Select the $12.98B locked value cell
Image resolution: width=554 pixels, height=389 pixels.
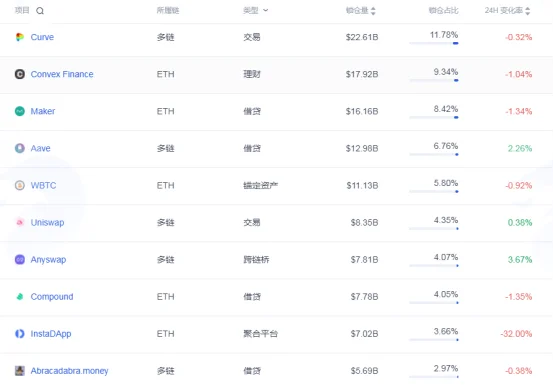point(362,148)
